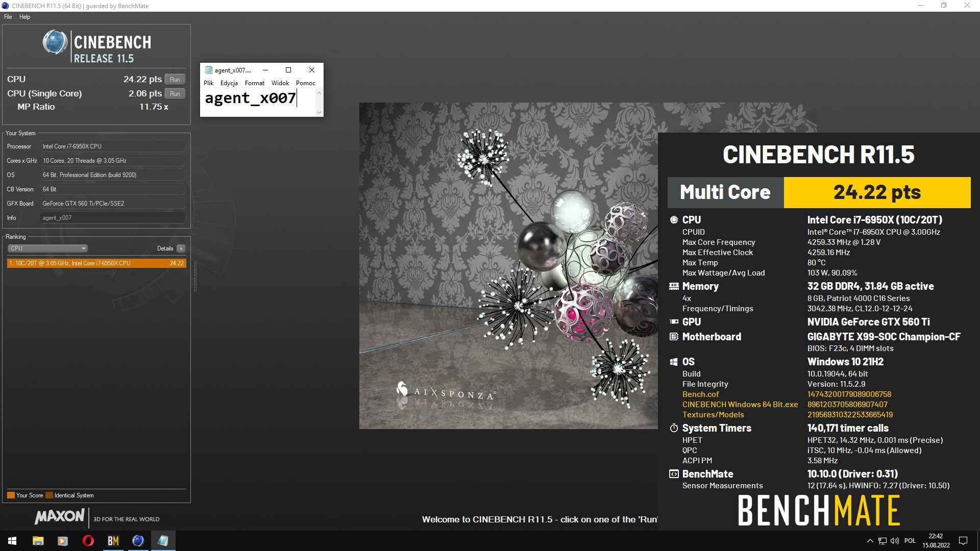Image resolution: width=980 pixels, height=551 pixels.
Task: Click Notepad scrollbar up arrow
Action: pyautogui.click(x=319, y=93)
